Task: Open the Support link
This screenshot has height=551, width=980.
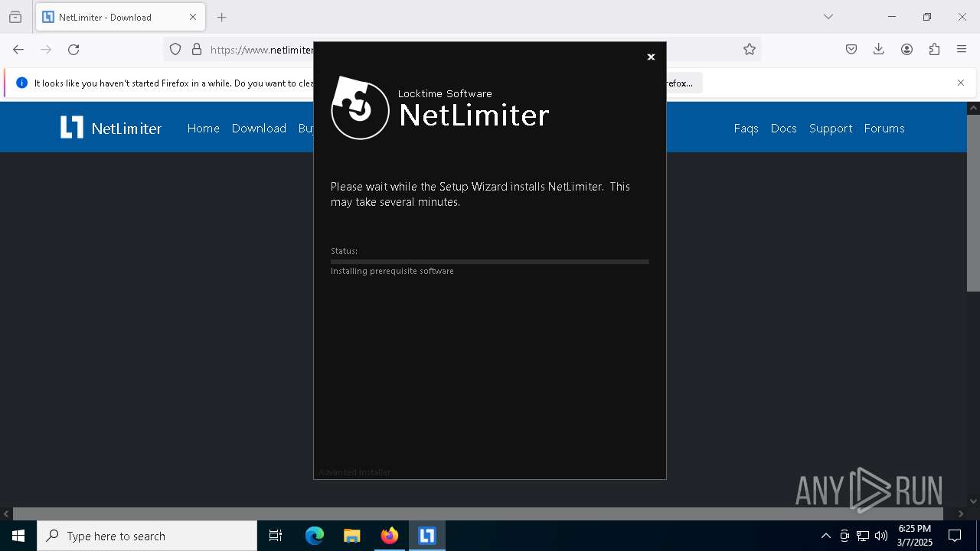Action: (831, 129)
